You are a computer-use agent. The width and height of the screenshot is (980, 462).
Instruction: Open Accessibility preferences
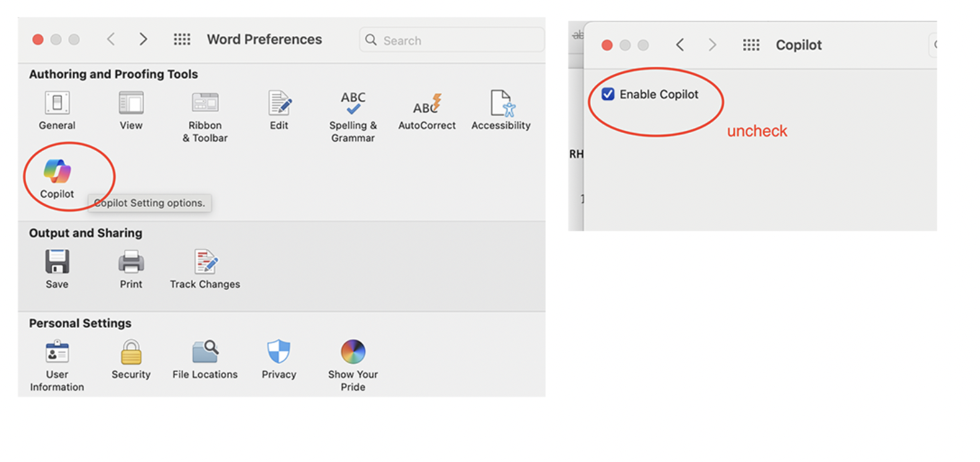(x=501, y=103)
